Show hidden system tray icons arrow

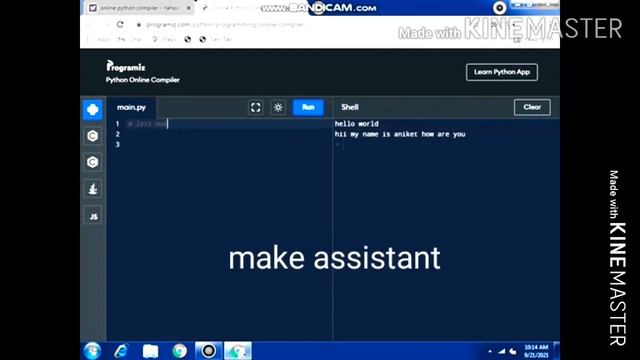coord(490,351)
